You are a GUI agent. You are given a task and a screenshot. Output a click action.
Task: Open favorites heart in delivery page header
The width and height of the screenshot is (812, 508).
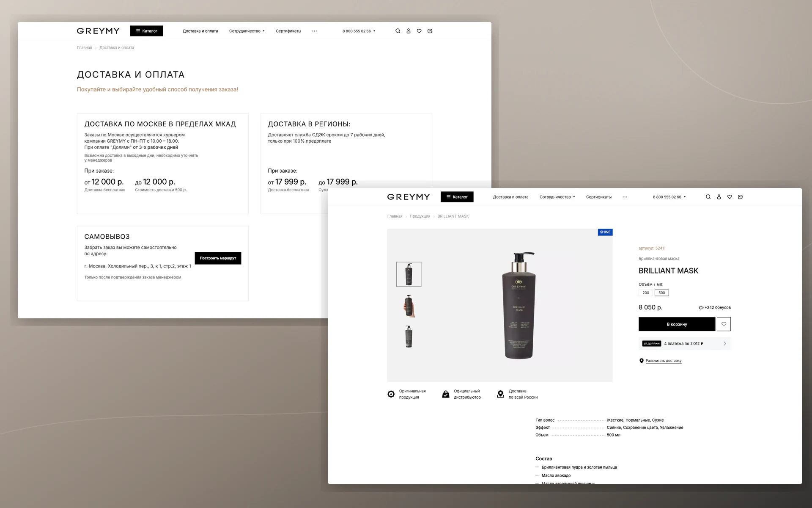click(x=419, y=31)
